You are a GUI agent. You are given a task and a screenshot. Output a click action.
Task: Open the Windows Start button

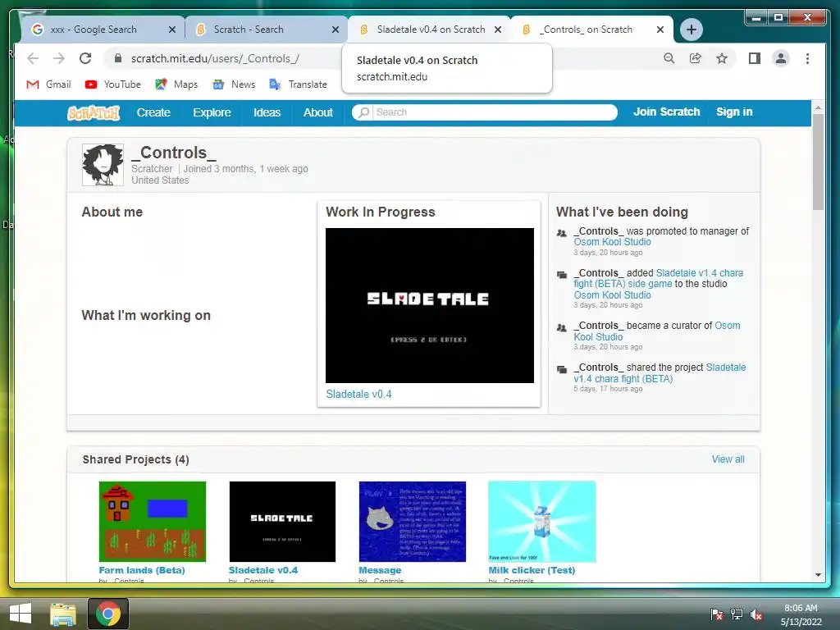click(x=21, y=614)
